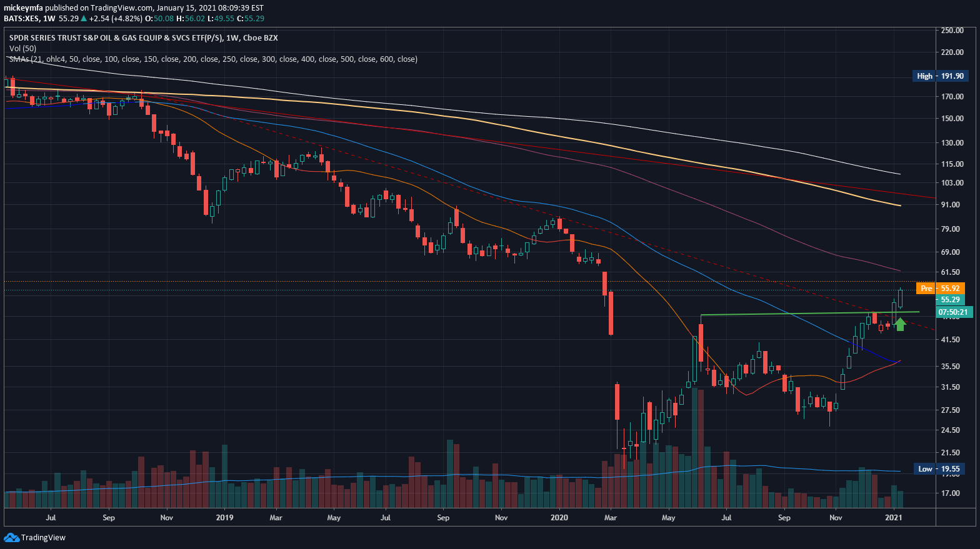Click the 220.00 price axis label
Screen dimensions: 980x549
click(x=952, y=52)
